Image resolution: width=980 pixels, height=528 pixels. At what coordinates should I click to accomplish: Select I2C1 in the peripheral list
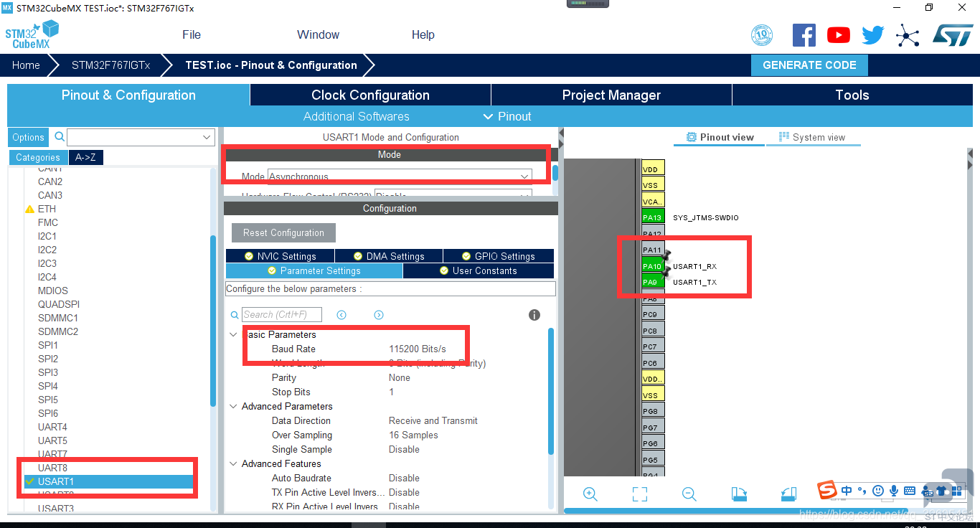47,236
